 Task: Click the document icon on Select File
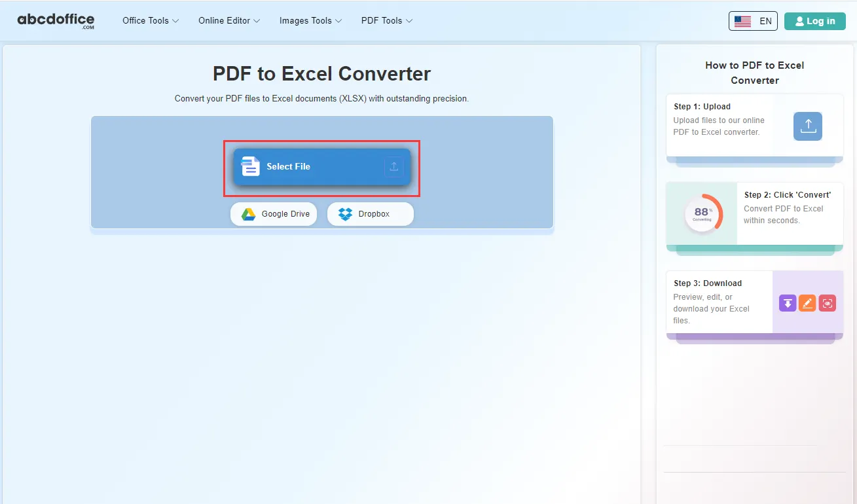coord(251,166)
